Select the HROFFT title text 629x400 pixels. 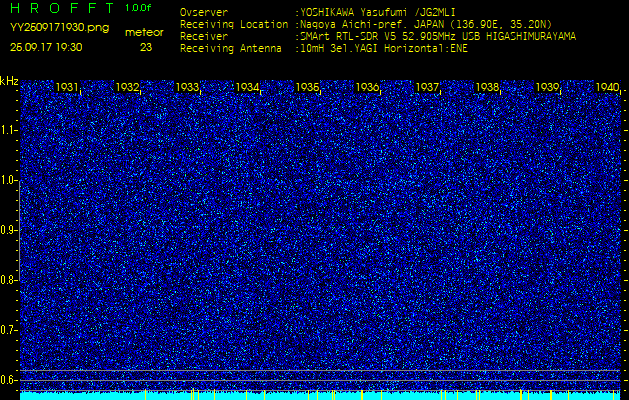[64, 8]
